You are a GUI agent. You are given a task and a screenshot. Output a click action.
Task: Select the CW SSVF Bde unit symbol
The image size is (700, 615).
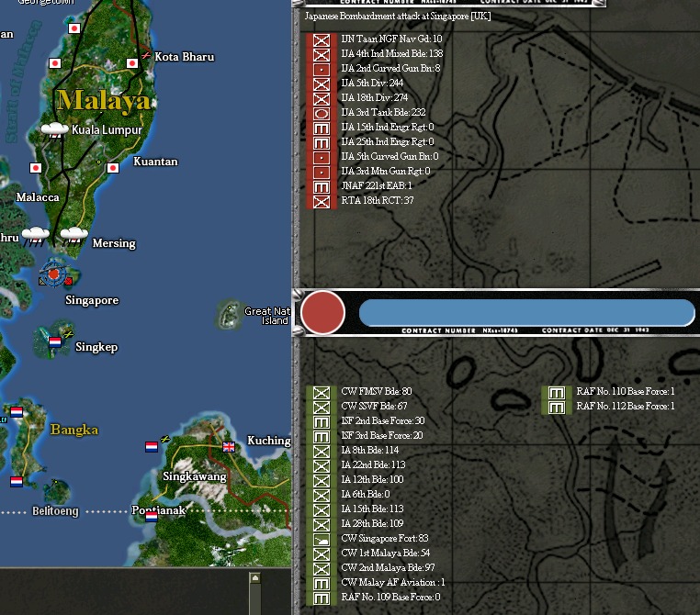click(322, 408)
